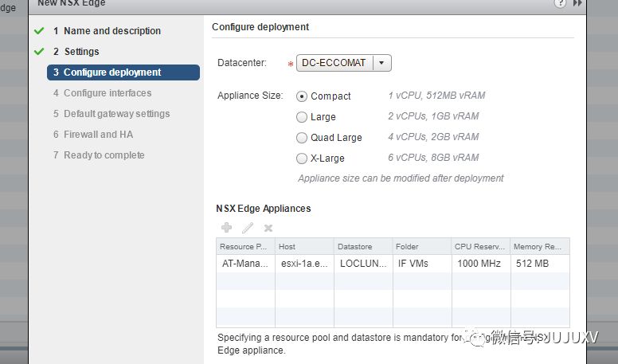Choose Quad Large appliance size
The image size is (618, 364).
302,138
